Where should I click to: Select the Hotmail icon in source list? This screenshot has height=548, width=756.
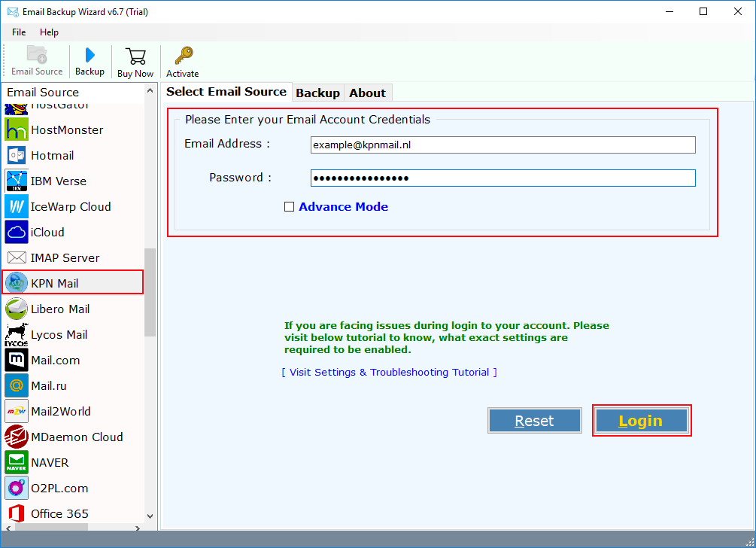tap(17, 155)
